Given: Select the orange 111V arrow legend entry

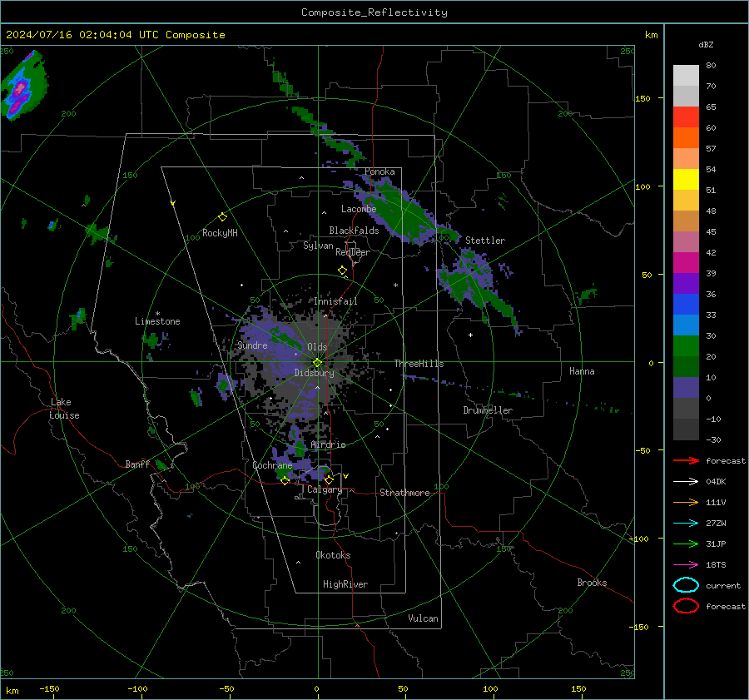Looking at the screenshot, I should tap(686, 502).
